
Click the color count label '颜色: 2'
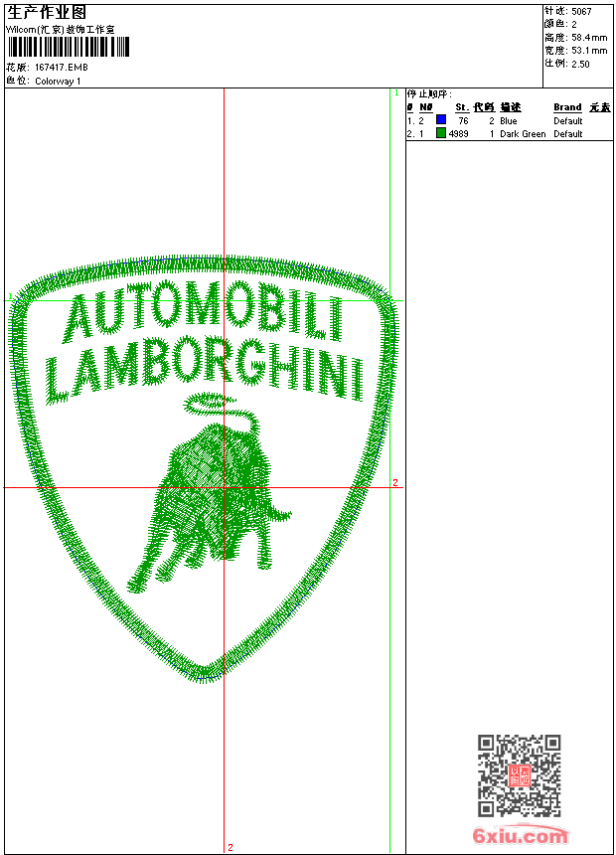point(560,24)
